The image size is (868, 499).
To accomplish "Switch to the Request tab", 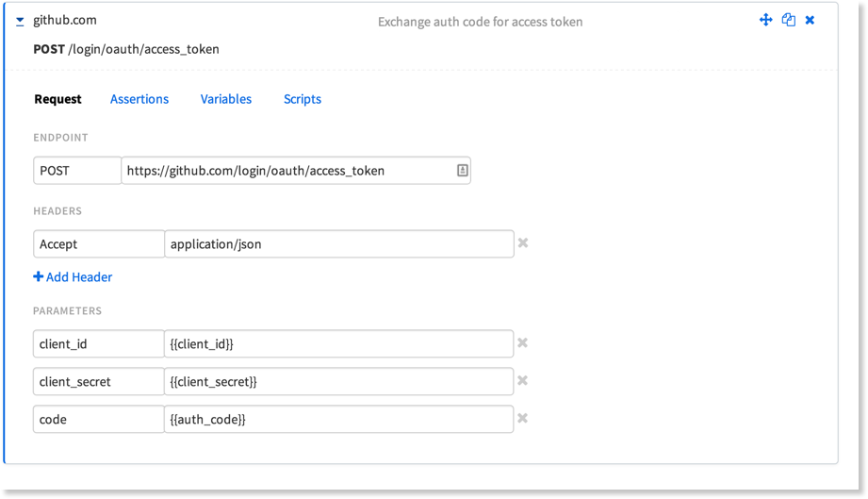I will click(57, 99).
